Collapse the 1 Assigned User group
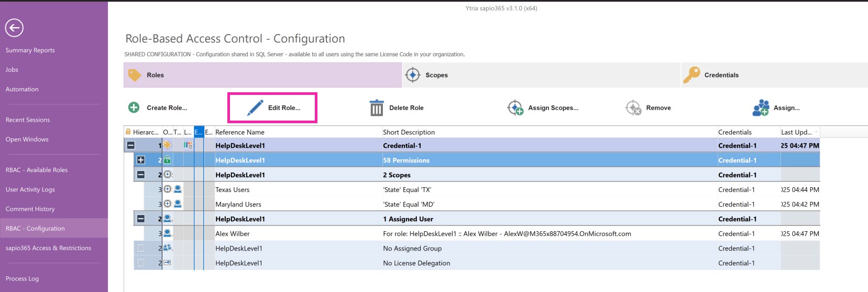The image size is (868, 292). pos(141,219)
